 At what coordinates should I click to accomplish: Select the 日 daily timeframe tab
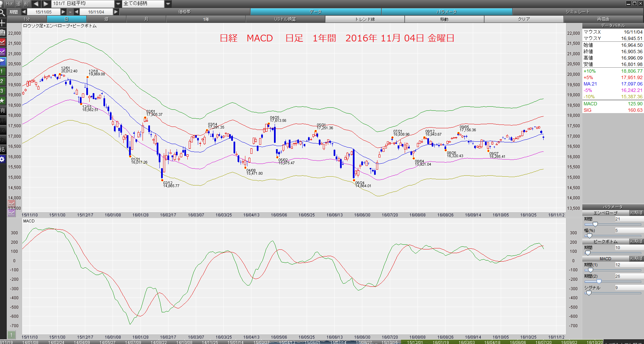(x=66, y=19)
